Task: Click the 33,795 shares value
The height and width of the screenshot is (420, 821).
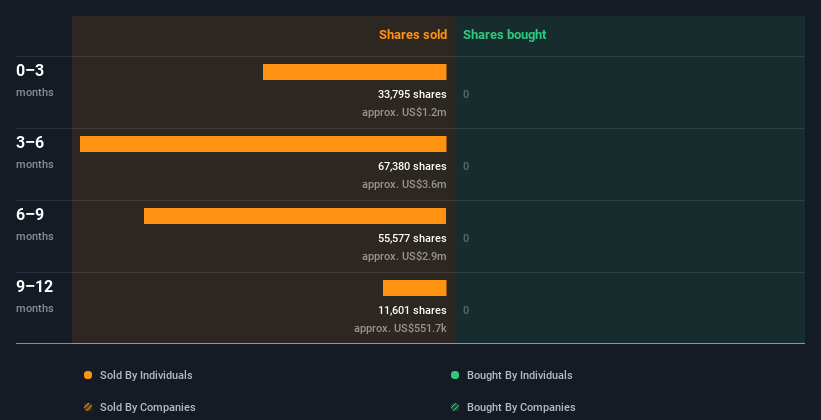Action: (x=412, y=94)
